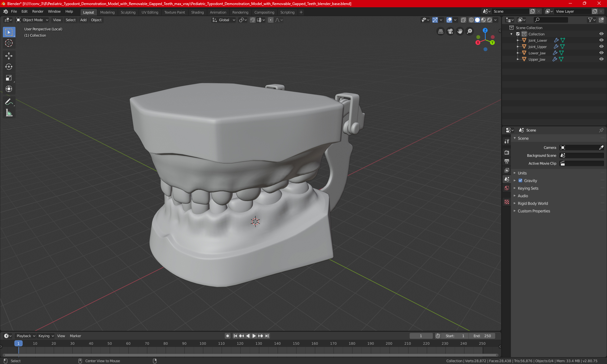This screenshot has height=364, width=607.
Task: Select the Move tool in the toolbar
Action: click(x=9, y=56)
